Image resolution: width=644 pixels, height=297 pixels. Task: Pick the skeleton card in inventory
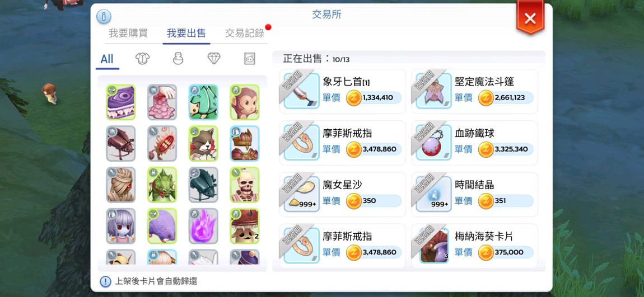(x=244, y=185)
